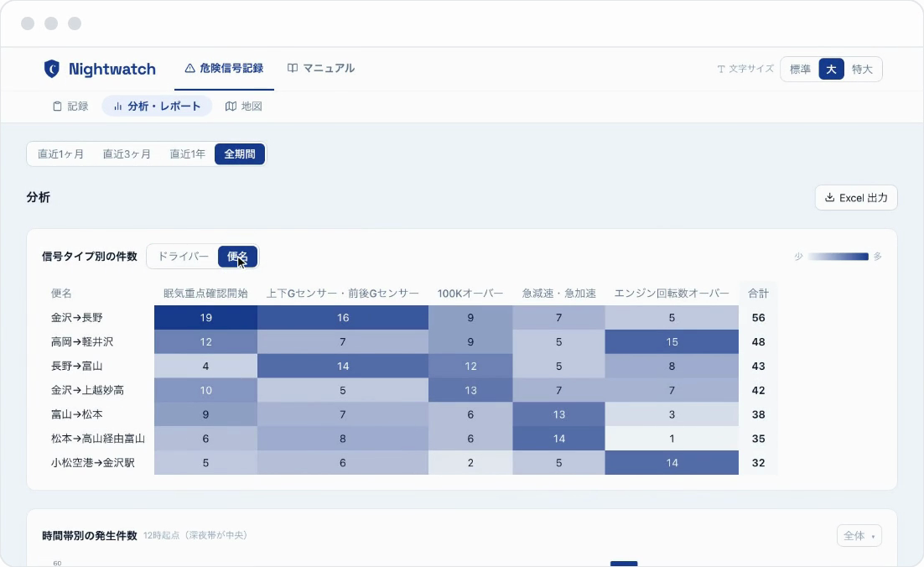
Task: Click cell 16 in 金沢→長野 row
Action: [x=343, y=318]
